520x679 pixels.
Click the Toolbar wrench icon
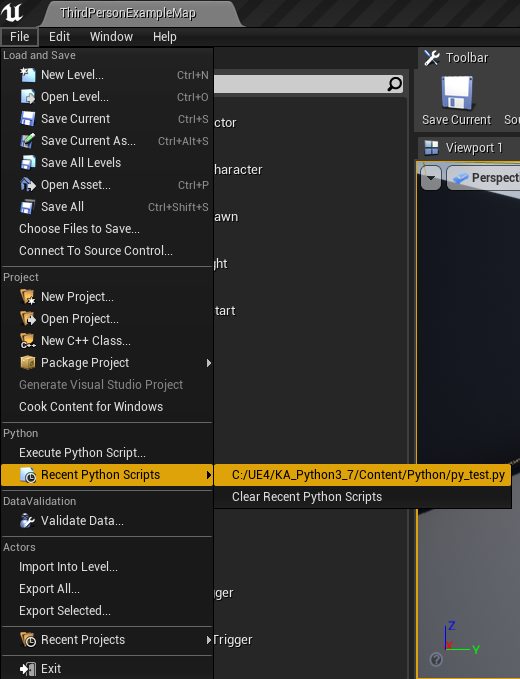[432, 58]
